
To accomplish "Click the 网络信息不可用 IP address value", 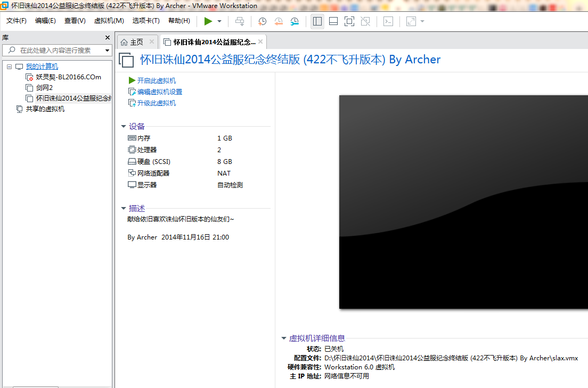I will 347,376.
